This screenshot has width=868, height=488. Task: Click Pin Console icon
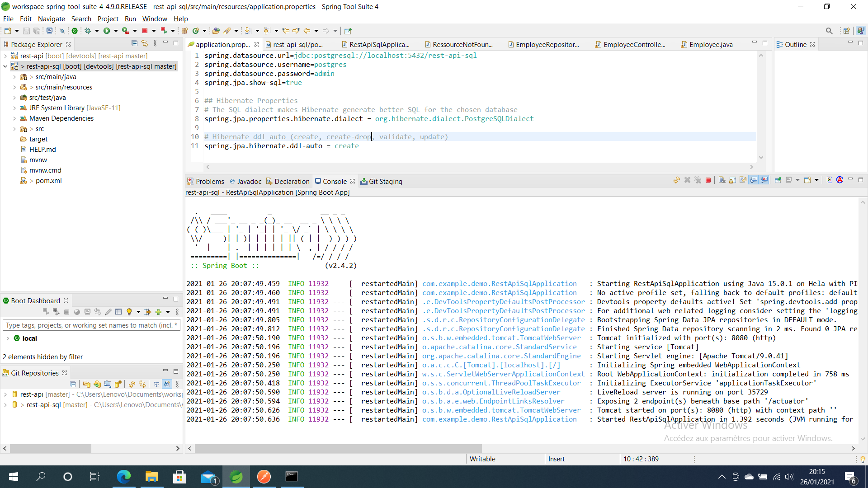tap(778, 180)
